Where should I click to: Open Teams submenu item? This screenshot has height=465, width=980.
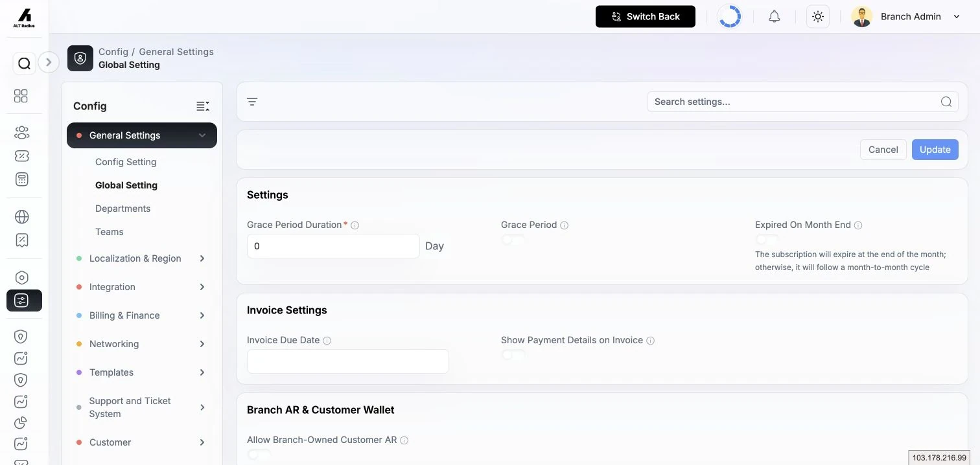click(x=109, y=232)
